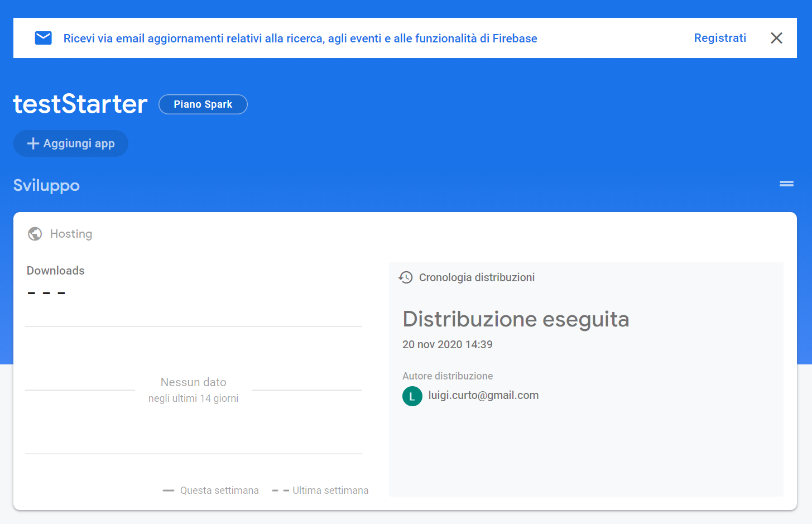This screenshot has width=812, height=524.
Task: Click the dashed line marker near the chart top
Action: pyautogui.click(x=46, y=292)
